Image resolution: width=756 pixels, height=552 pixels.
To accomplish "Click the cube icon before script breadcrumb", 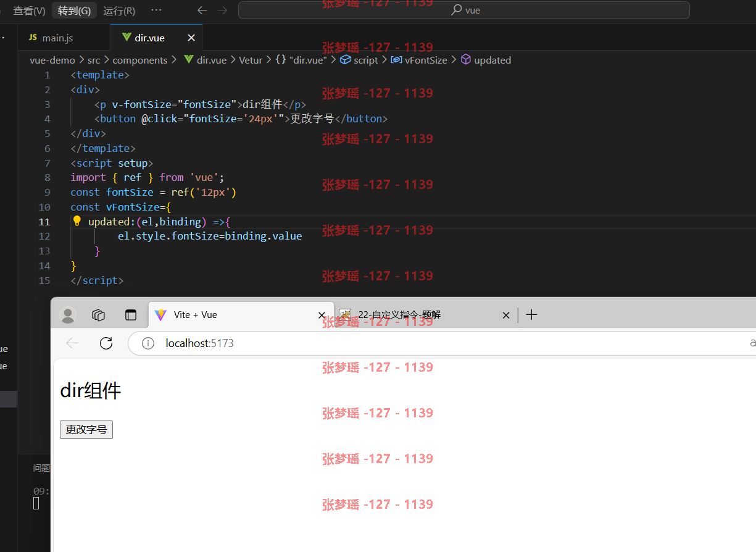I will [346, 60].
